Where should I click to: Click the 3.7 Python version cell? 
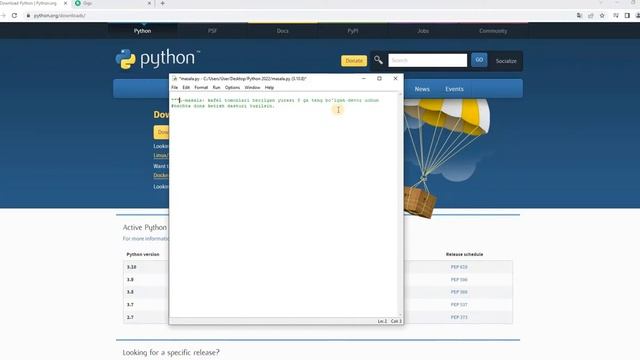(x=130, y=304)
